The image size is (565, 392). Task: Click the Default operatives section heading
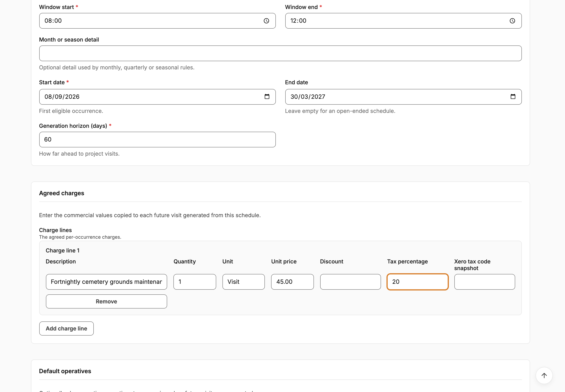65,371
